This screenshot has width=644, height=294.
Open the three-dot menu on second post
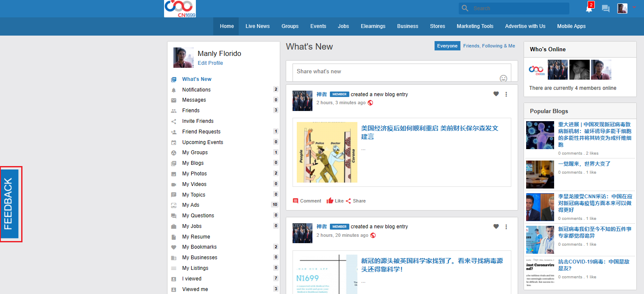coord(506,227)
